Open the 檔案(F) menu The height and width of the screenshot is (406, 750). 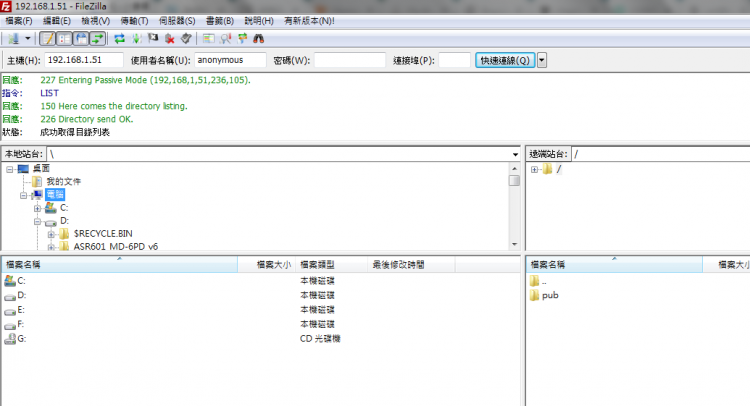click(x=19, y=20)
